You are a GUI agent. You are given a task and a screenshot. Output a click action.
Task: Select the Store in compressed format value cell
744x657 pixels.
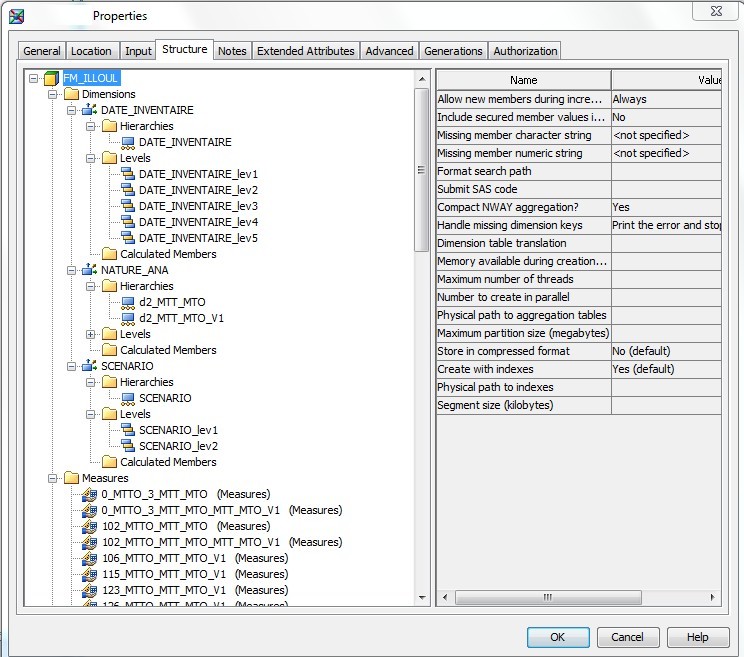(x=665, y=351)
